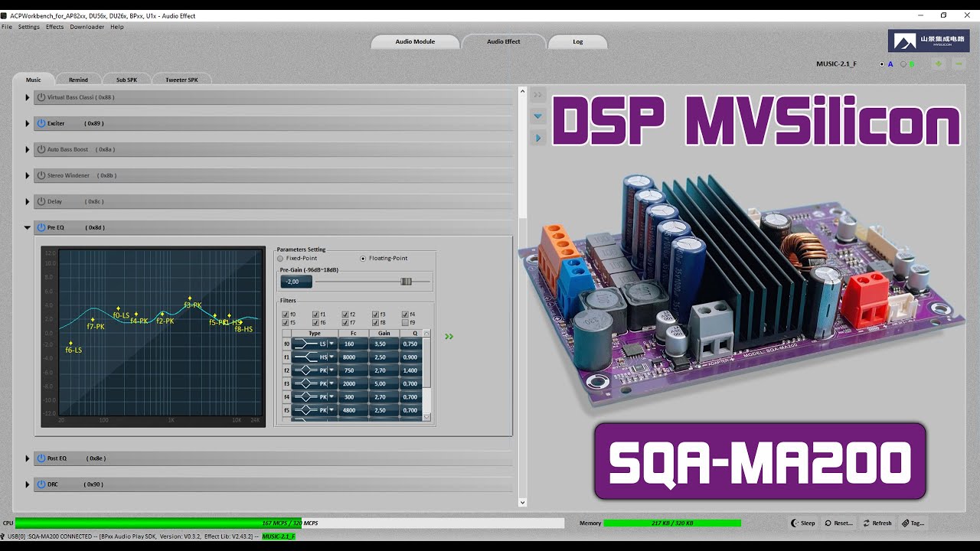Screen dimensions: 980x551
Task: Click the Tag button
Action: click(x=913, y=523)
